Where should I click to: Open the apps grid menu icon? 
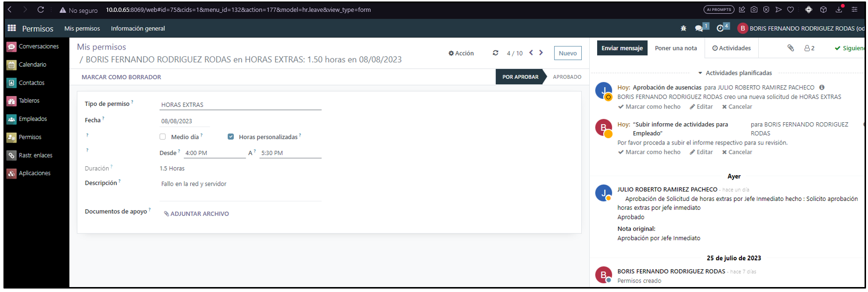click(12, 28)
